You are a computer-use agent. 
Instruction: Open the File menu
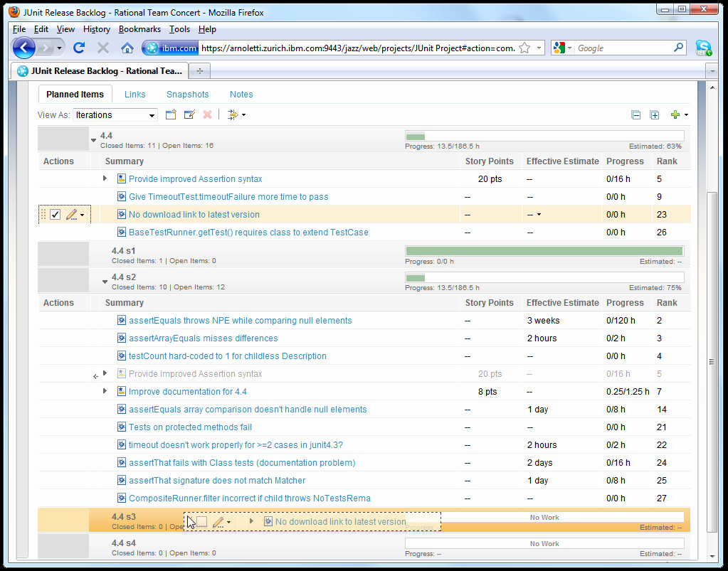19,29
